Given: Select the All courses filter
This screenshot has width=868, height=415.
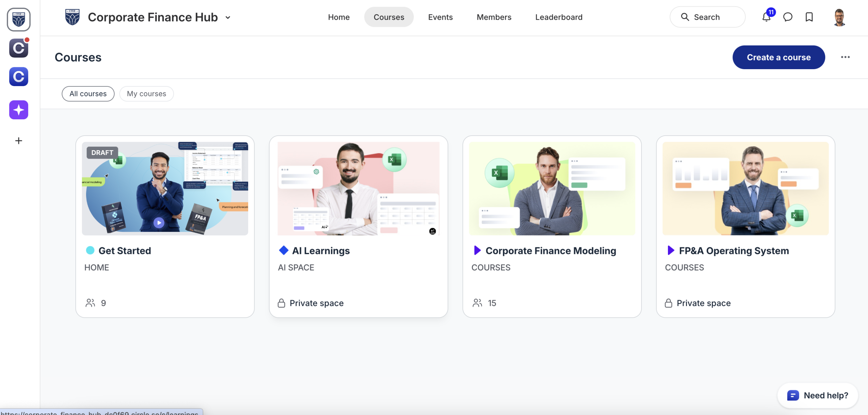Looking at the screenshot, I should tap(88, 94).
